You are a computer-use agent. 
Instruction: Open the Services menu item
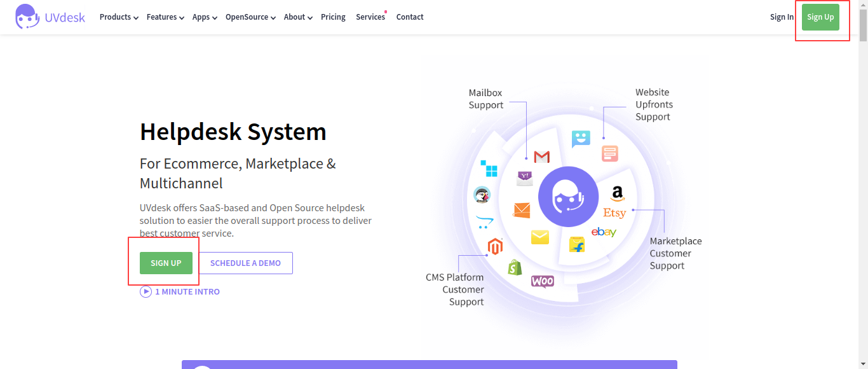coord(370,17)
